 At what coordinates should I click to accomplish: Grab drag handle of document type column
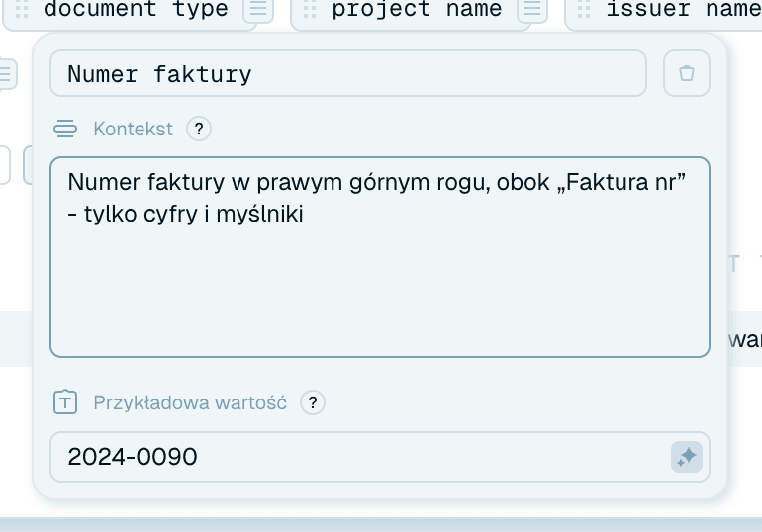22,9
